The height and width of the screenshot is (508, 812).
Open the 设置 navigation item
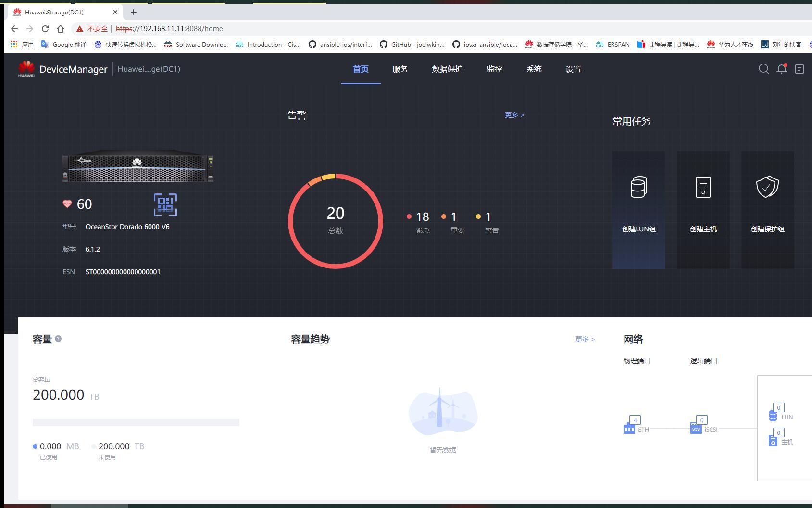click(x=573, y=69)
